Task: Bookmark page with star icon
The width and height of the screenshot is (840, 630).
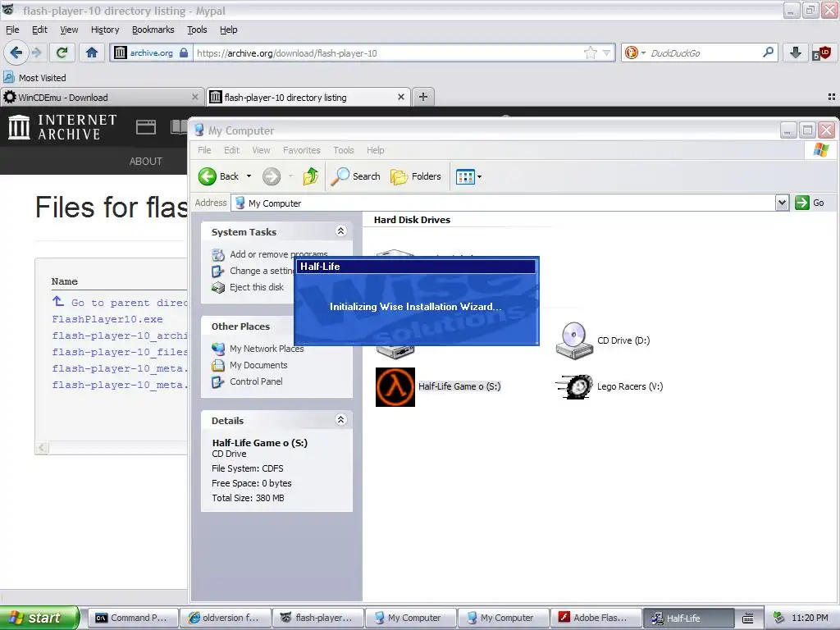Action: (x=591, y=52)
